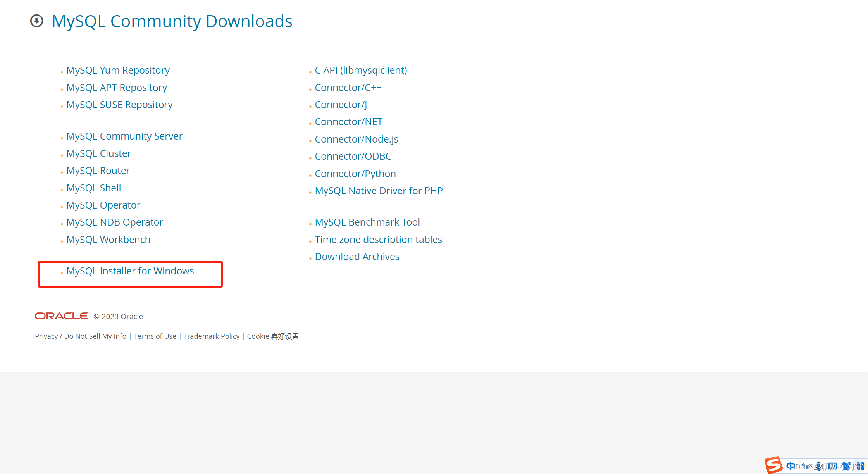Click Time zone description tables link
This screenshot has height=474, width=868.
pyautogui.click(x=378, y=239)
